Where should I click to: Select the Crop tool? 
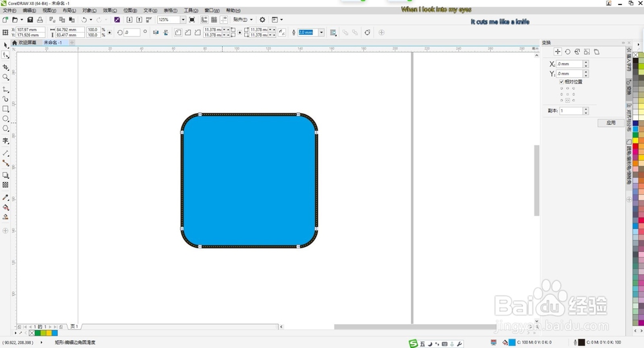[x=6, y=67]
